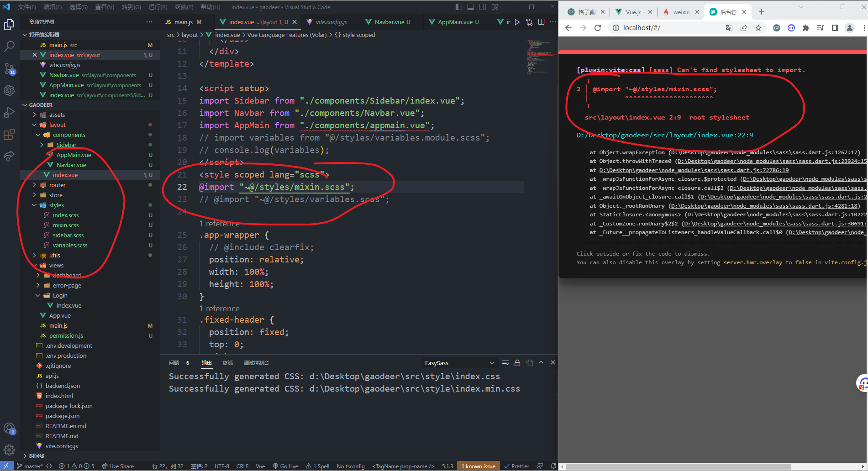Open Chrome side panel icon
The width and height of the screenshot is (868, 471).
pyautogui.click(x=835, y=28)
